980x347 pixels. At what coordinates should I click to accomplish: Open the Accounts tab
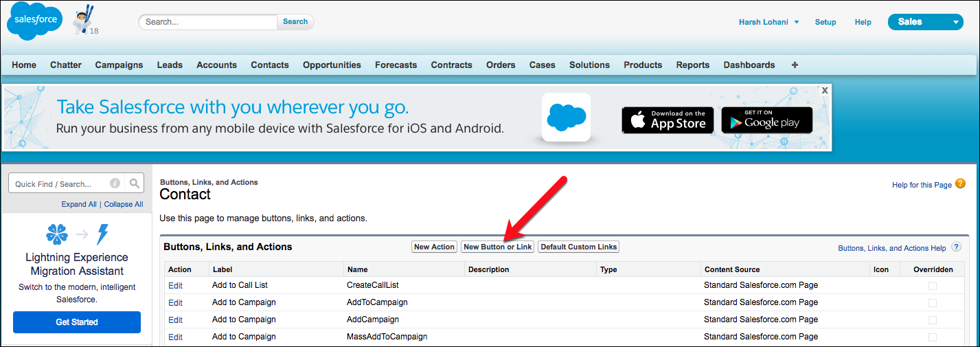point(216,65)
